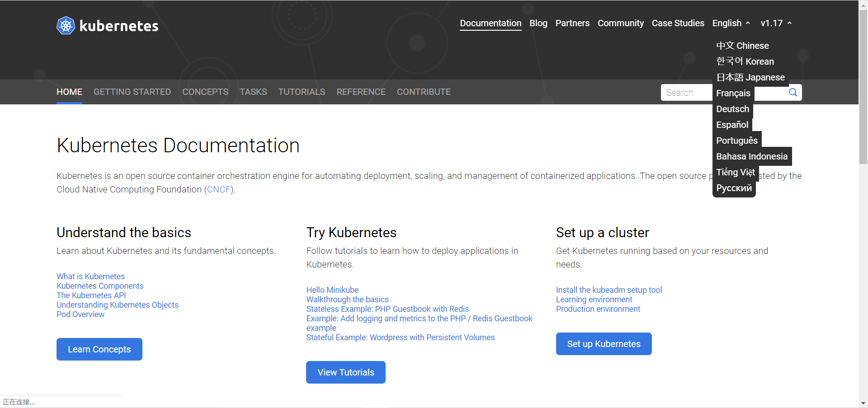Screen dimensions: 868x408
Task: Open the Hello Minikube tutorial
Action: (332, 290)
